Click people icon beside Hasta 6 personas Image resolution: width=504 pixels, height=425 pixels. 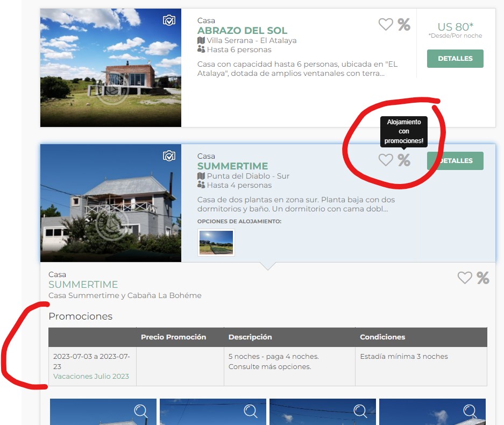point(201,49)
